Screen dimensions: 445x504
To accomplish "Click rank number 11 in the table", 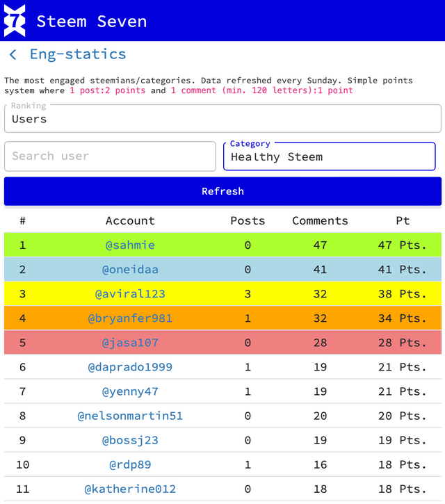I will (x=22, y=489).
